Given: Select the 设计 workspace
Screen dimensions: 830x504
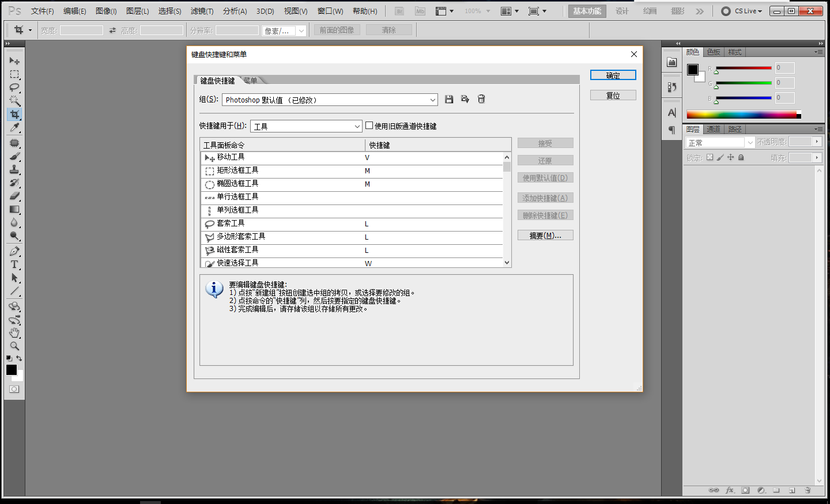Looking at the screenshot, I should [x=622, y=11].
